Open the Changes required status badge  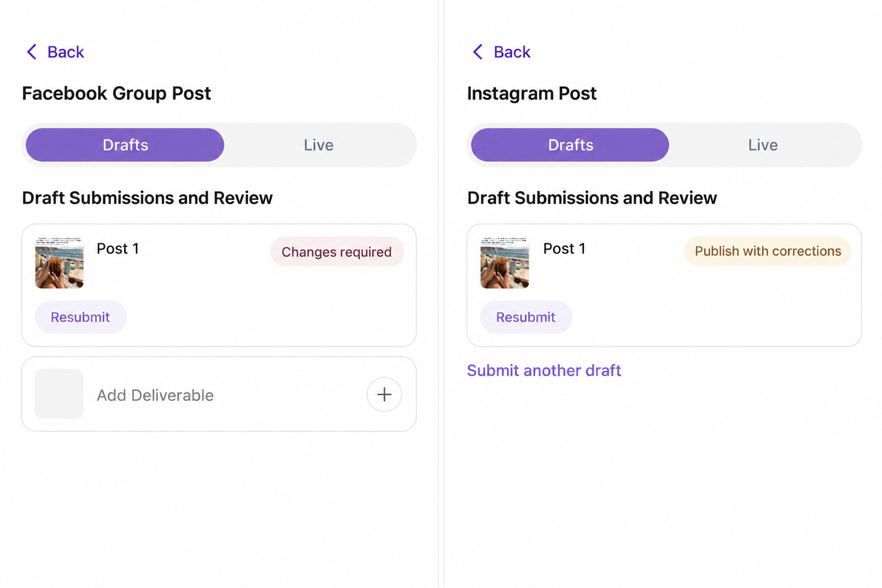(337, 252)
